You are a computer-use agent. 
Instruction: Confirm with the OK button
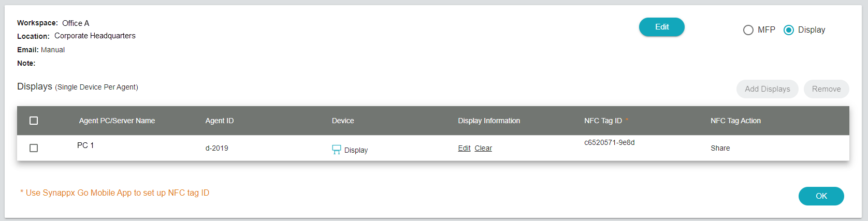pyautogui.click(x=821, y=196)
